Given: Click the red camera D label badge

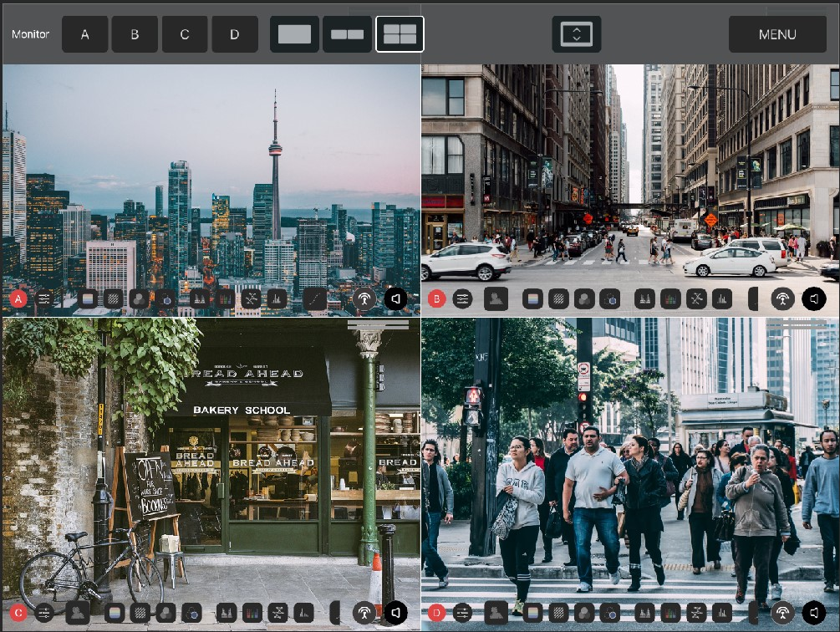Looking at the screenshot, I should [x=436, y=613].
